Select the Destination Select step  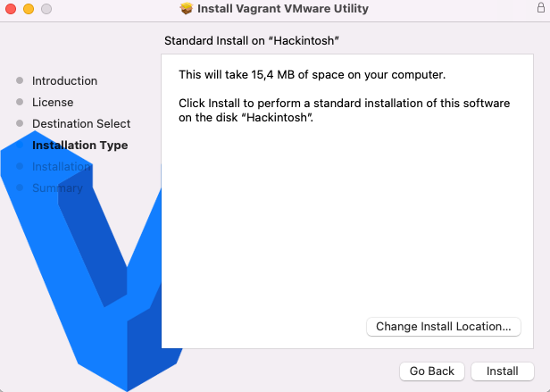81,123
